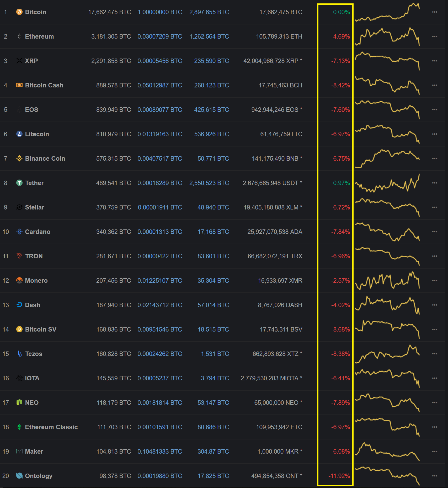This screenshot has height=488, width=448.
Task: Click the XRP logo icon
Action: point(19,61)
